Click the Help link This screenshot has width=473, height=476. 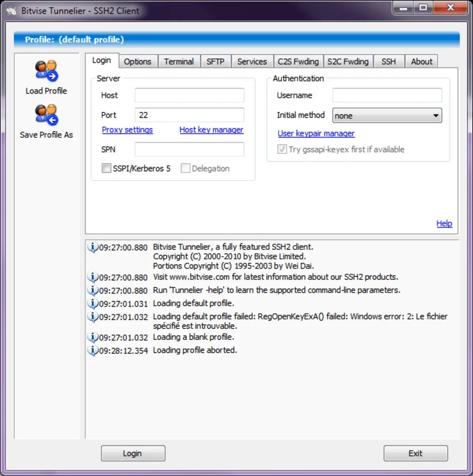(444, 224)
